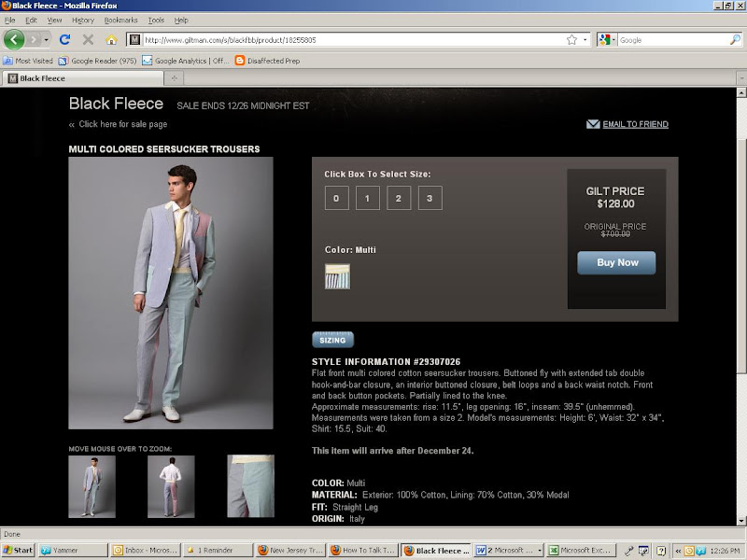Click the 'Click here for sale page' link
This screenshot has width=747, height=560.
tap(122, 124)
